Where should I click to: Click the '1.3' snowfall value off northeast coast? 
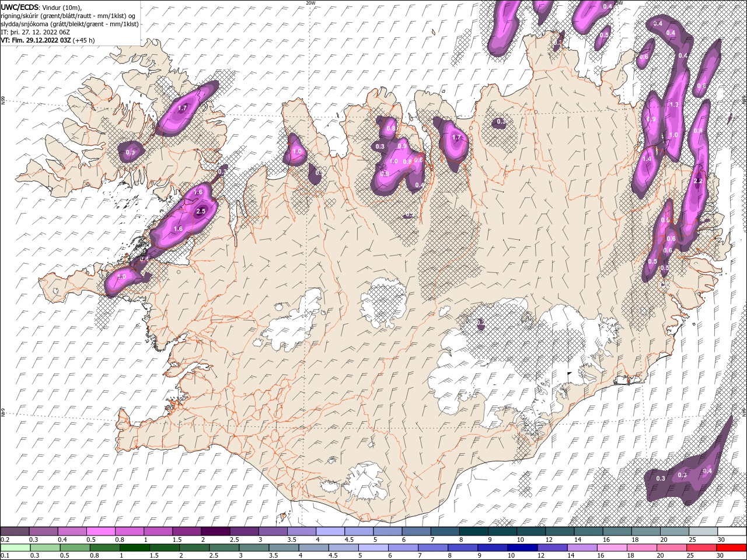coord(674,104)
